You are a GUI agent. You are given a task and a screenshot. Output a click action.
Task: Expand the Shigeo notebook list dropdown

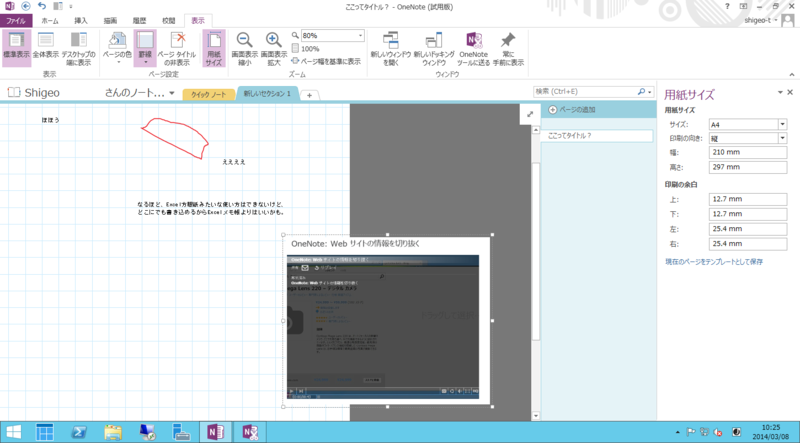point(171,93)
